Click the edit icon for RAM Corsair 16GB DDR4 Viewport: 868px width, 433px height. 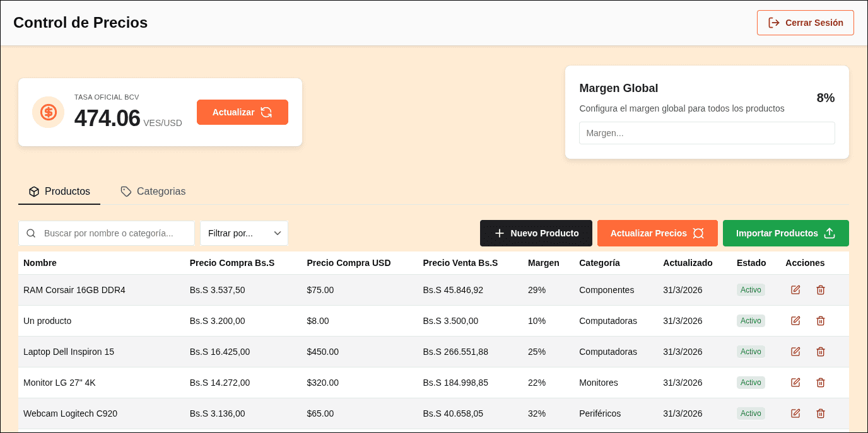click(795, 289)
